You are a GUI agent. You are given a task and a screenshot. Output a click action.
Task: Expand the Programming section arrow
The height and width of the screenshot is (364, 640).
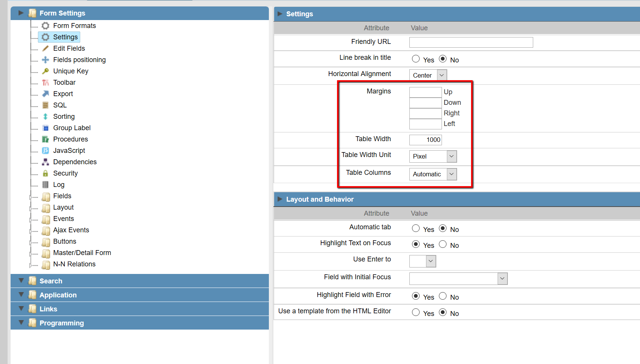coord(21,323)
